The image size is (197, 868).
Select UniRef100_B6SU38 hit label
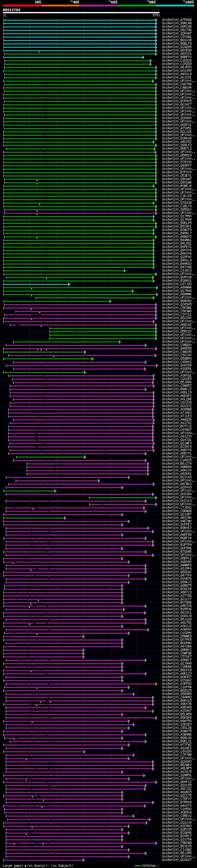coord(177,40)
